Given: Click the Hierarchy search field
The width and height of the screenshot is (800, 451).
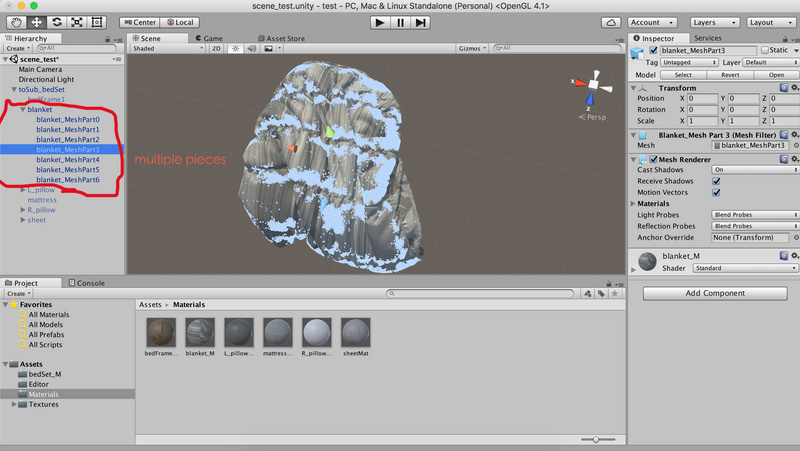Looking at the screenshot, I should [x=77, y=48].
